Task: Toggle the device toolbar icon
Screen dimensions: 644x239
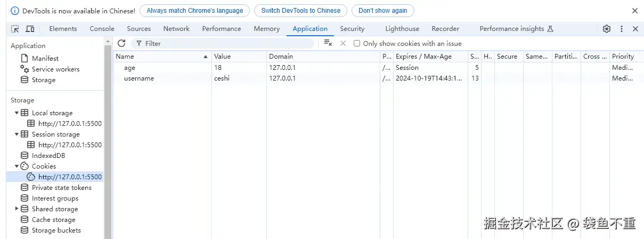Action: coord(30,29)
